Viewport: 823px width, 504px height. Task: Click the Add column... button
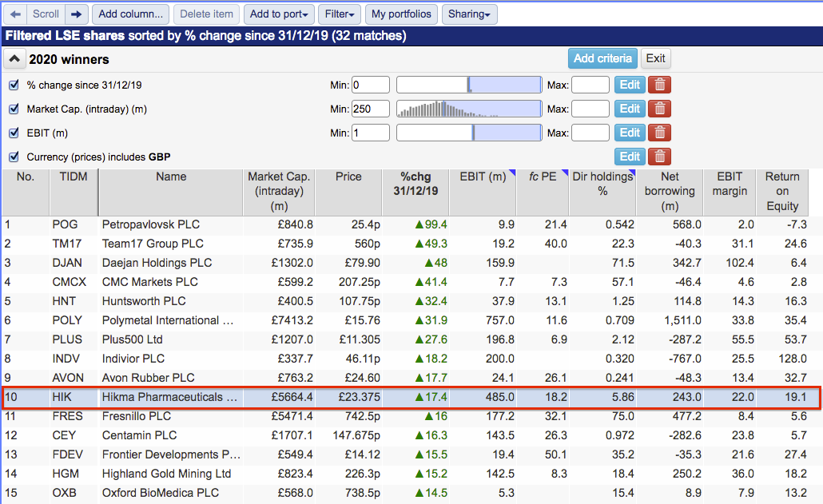click(x=131, y=14)
